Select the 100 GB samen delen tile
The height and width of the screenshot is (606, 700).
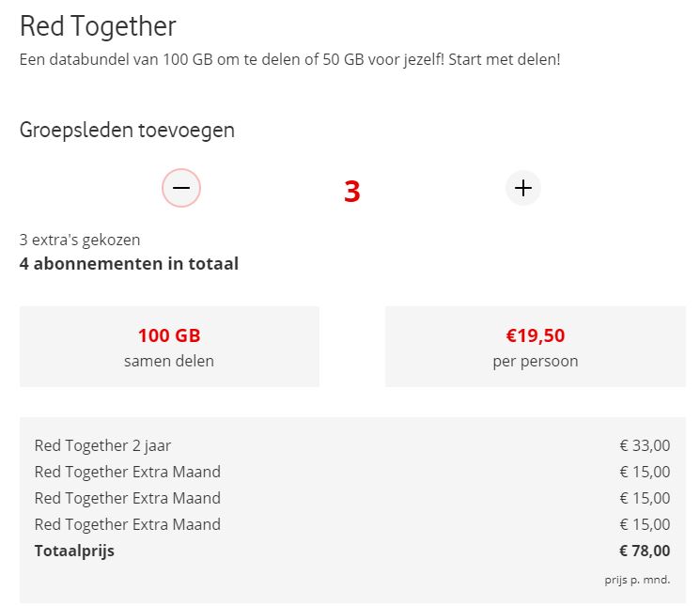[169, 347]
